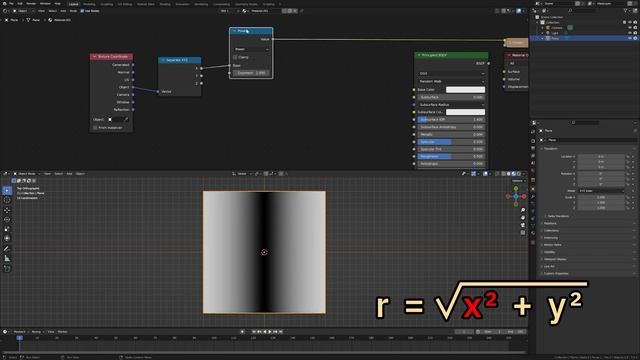Viewport: 640px width, 360px height.
Task: Activate the Select Box tool
Action: tap(7, 190)
